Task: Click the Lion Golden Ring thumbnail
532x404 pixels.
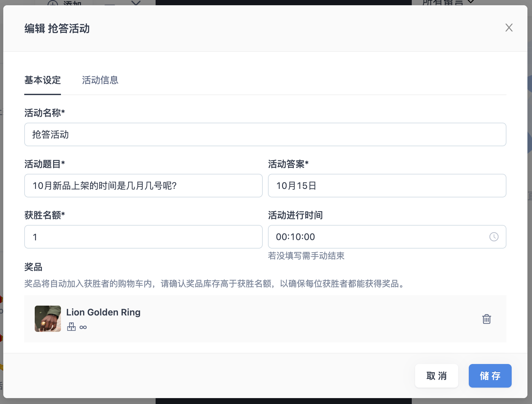Action: [48, 319]
